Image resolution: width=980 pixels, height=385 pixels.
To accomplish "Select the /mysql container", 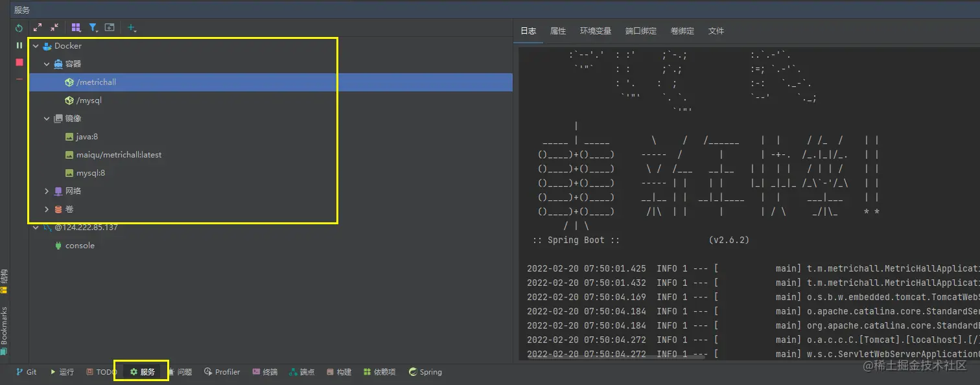I will (271, 100).
